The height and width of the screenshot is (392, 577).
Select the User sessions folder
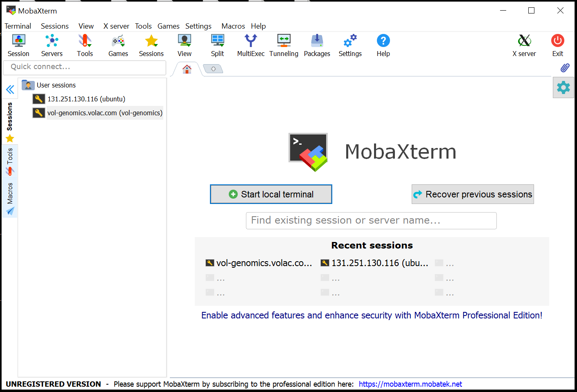coord(49,85)
